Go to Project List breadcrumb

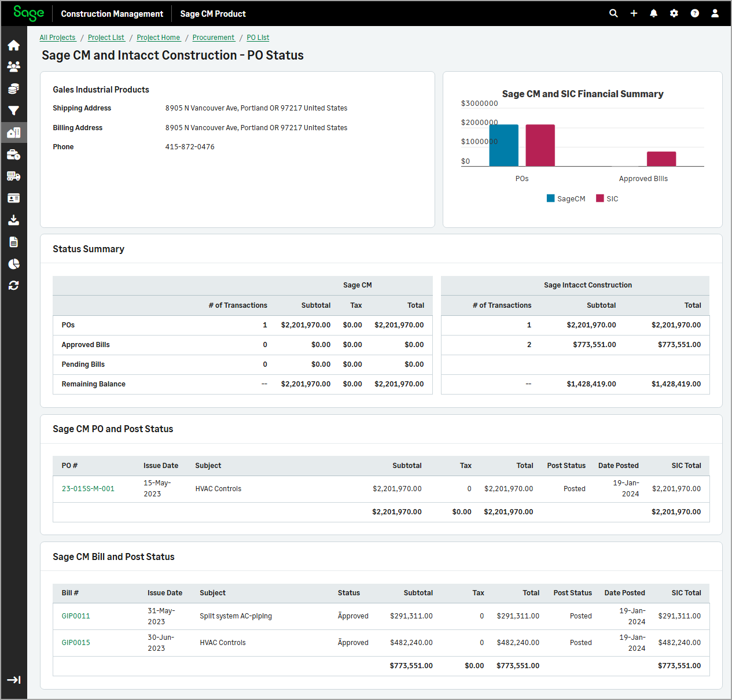106,38
